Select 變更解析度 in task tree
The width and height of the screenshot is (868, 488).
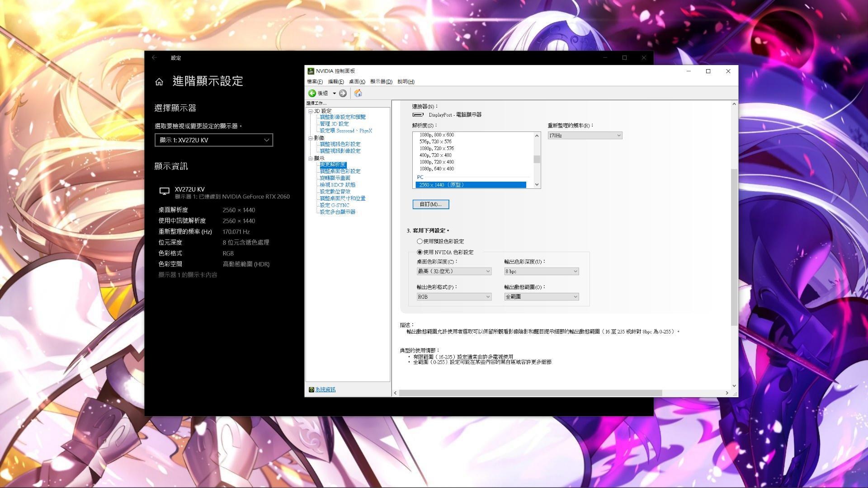tap(333, 165)
